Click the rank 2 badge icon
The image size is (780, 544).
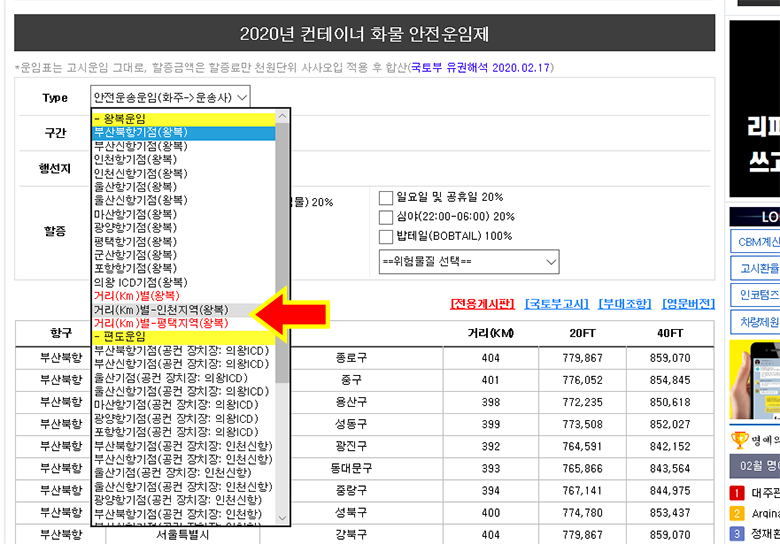pyautogui.click(x=737, y=513)
